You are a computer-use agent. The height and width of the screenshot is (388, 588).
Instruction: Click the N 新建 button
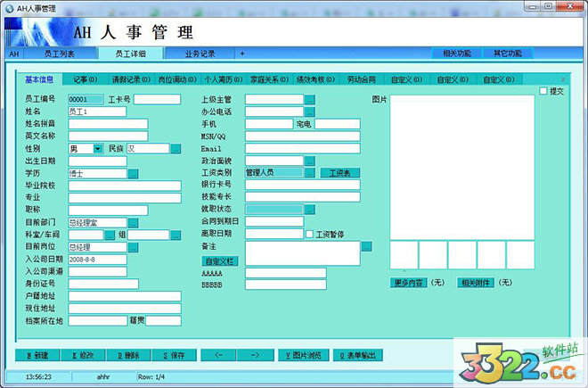(x=37, y=355)
